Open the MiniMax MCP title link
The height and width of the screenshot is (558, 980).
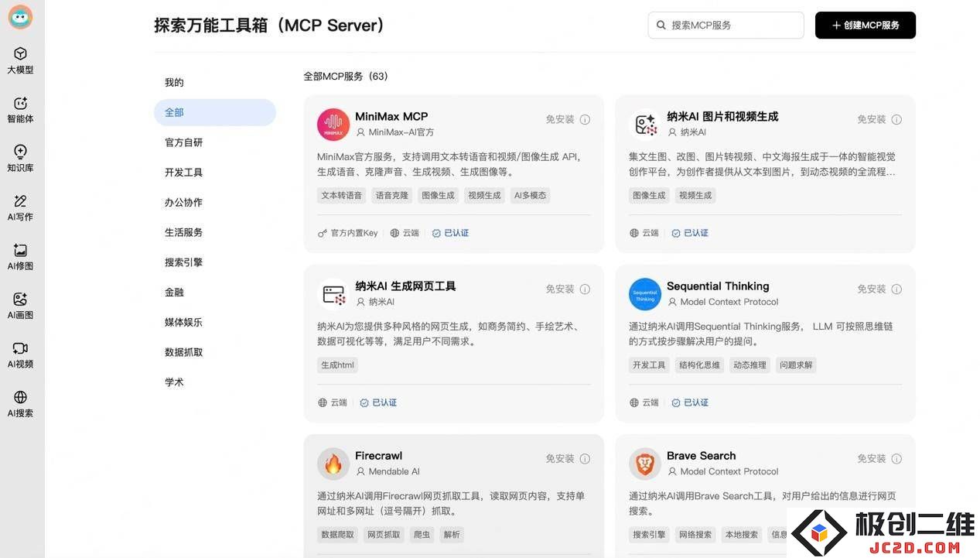391,117
